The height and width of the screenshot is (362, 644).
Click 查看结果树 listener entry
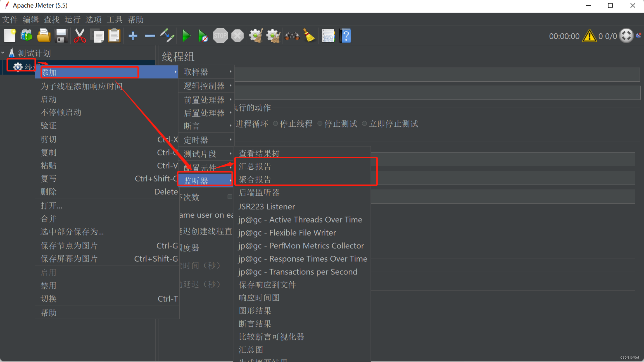tap(259, 153)
